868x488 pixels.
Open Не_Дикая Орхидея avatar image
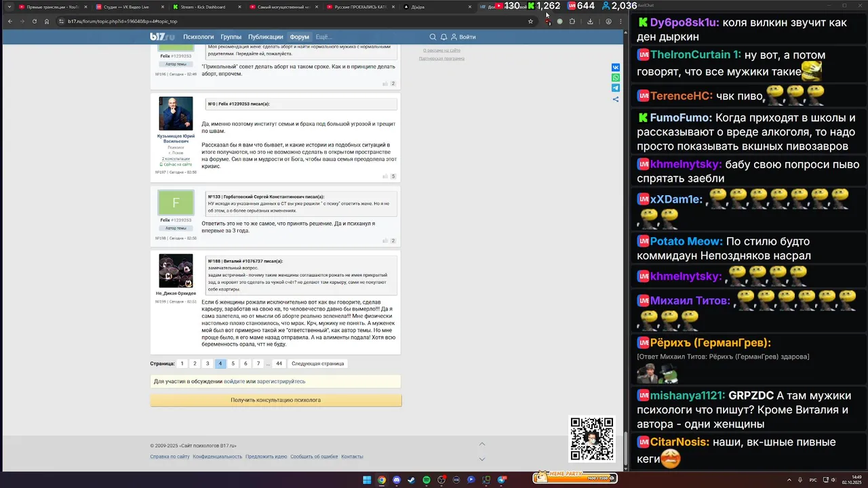(176, 271)
